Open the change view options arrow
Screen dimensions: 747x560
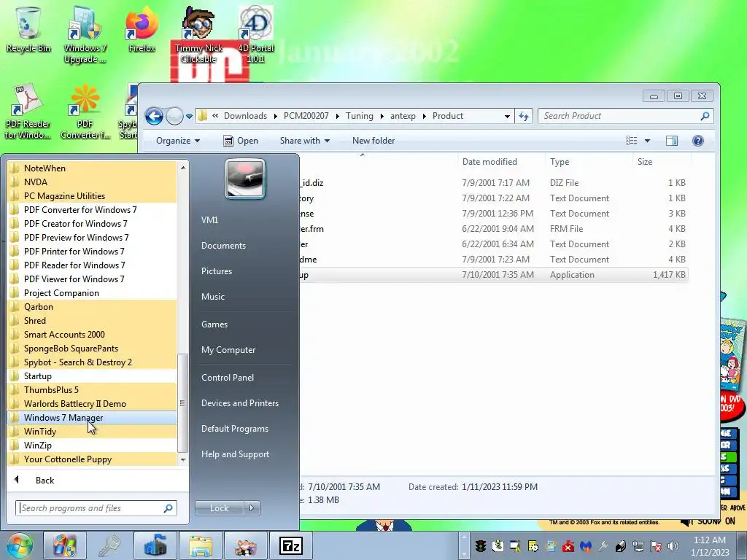[648, 141]
